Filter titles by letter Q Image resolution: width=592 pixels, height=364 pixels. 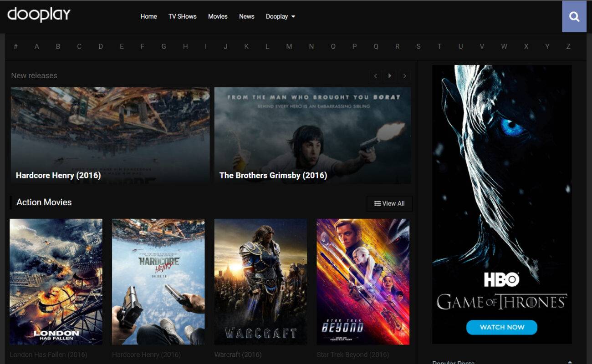(x=376, y=46)
